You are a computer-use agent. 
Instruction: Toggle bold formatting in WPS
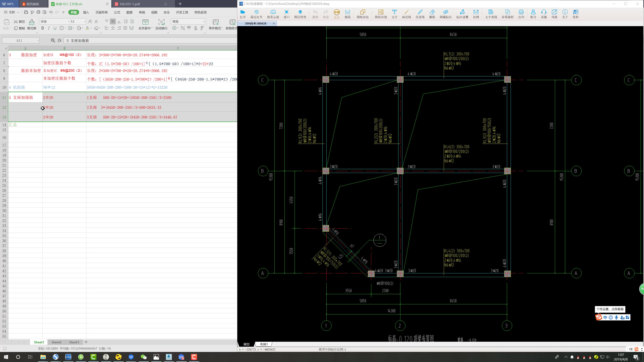(42, 28)
